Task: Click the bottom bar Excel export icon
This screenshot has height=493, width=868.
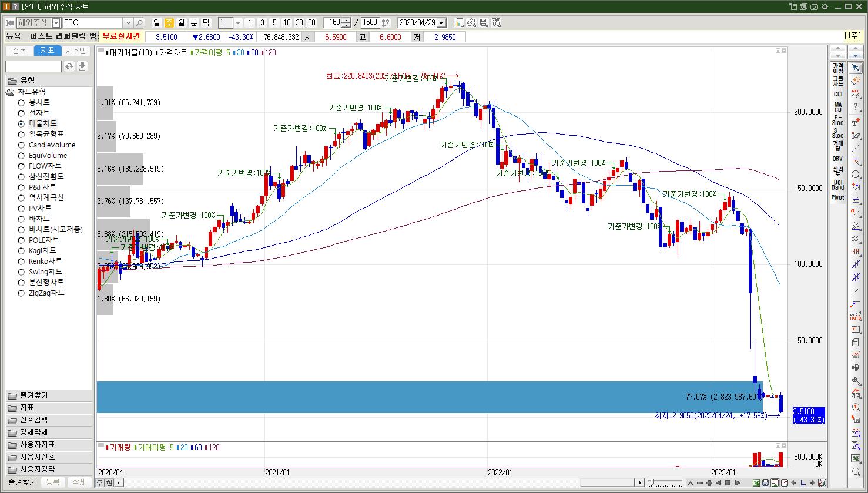Action: click(x=756, y=483)
